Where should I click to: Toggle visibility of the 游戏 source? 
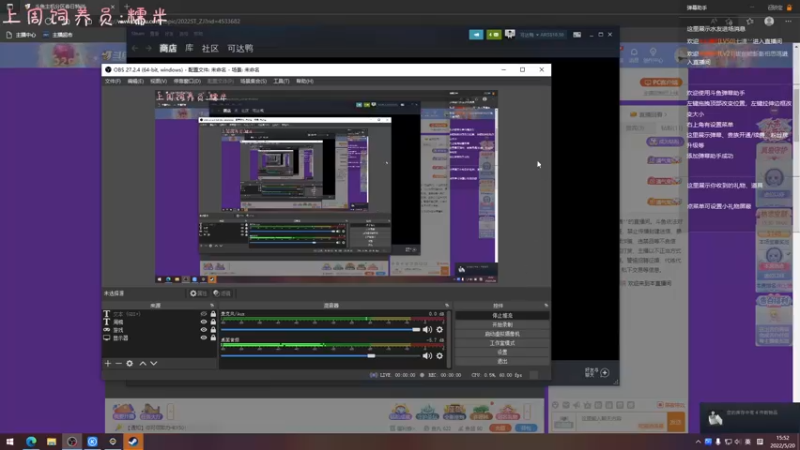204,330
